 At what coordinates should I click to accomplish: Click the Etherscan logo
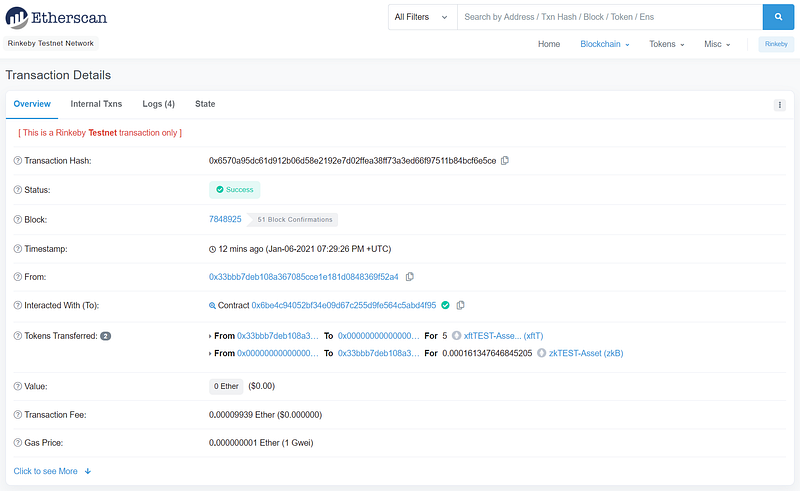click(56, 18)
